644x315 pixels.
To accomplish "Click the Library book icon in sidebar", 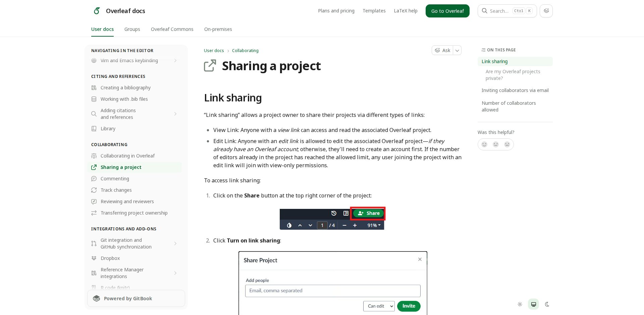I will 94,129.
